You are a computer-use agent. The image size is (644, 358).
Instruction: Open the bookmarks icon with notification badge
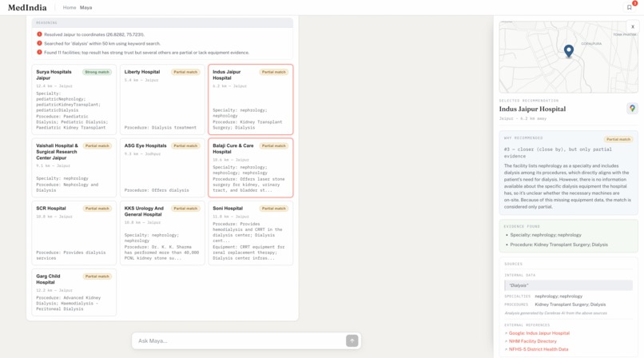[x=629, y=7]
